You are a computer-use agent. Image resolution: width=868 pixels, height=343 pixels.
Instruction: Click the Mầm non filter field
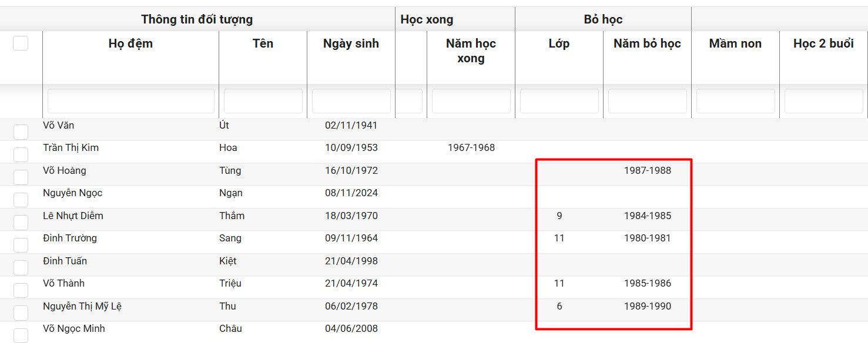pos(735,101)
